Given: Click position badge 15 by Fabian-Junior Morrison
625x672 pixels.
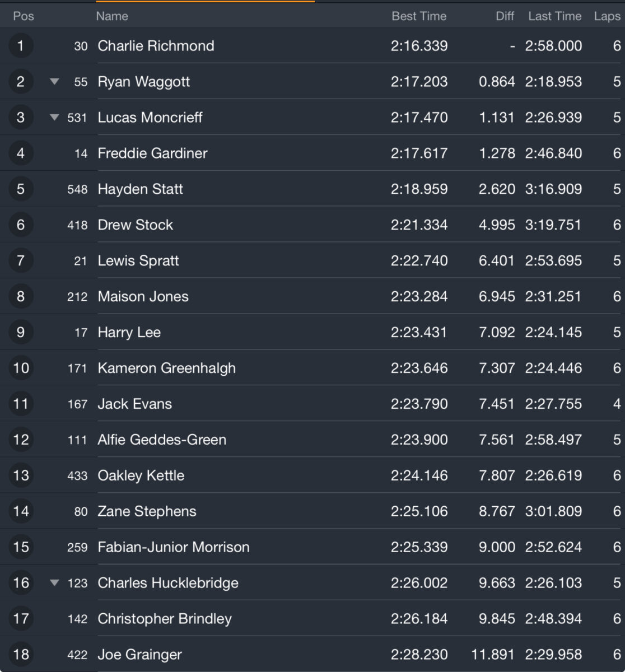Looking at the screenshot, I should point(21,547).
